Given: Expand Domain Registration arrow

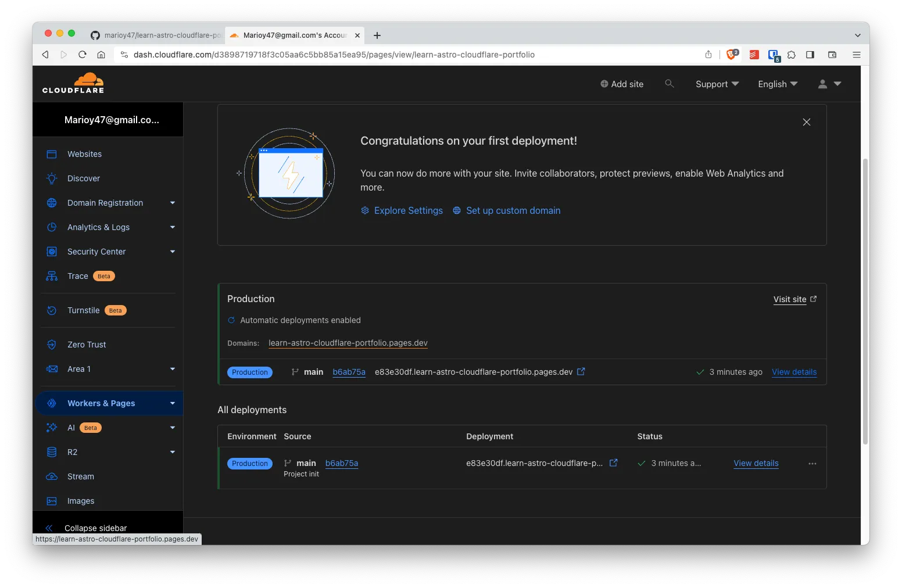Looking at the screenshot, I should (x=173, y=203).
